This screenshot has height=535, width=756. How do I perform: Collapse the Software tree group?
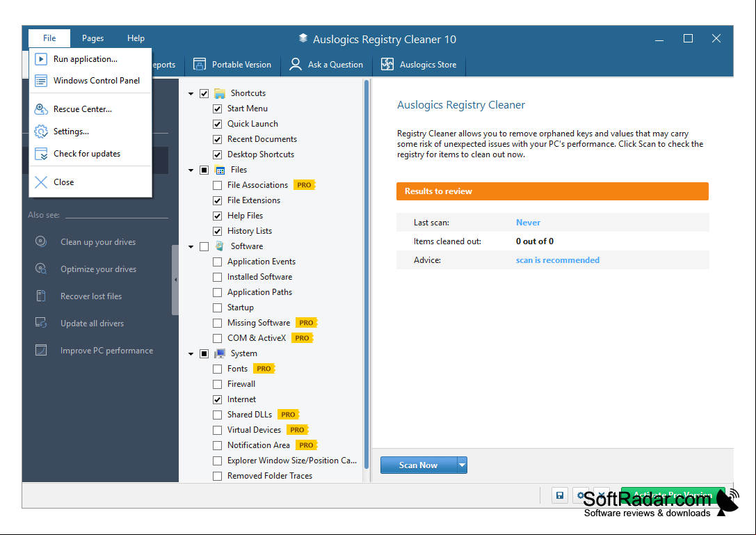coord(191,246)
